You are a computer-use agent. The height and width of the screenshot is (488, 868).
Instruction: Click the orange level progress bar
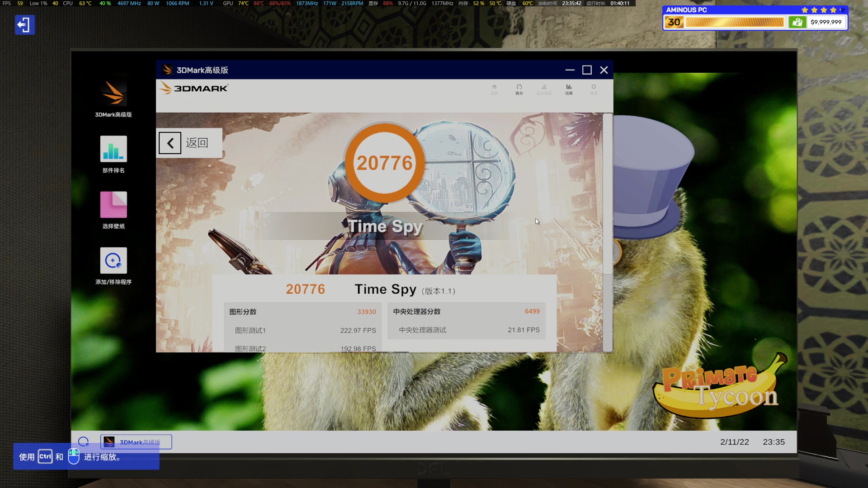point(735,22)
